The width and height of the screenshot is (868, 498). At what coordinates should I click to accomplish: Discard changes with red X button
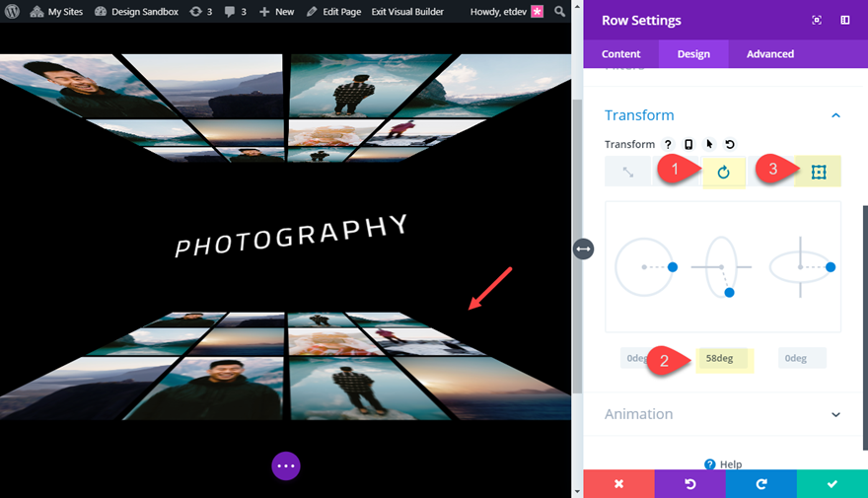(x=618, y=484)
